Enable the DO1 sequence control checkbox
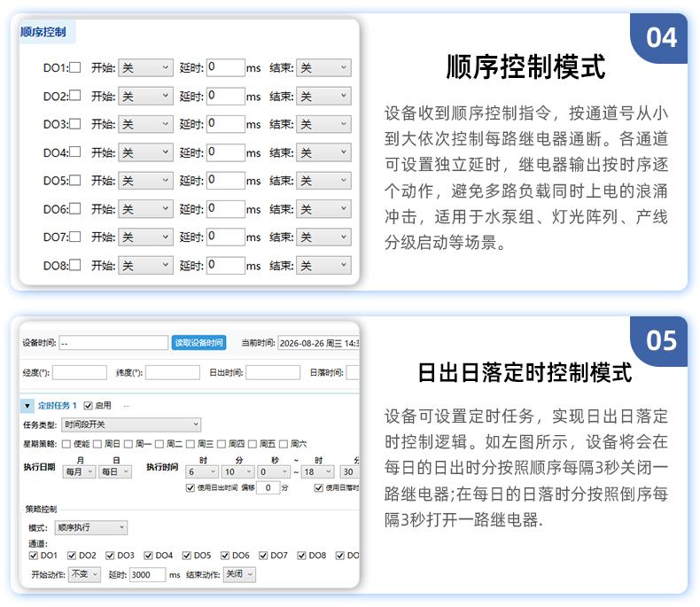Image resolution: width=700 pixels, height=607 pixels. coord(75,67)
